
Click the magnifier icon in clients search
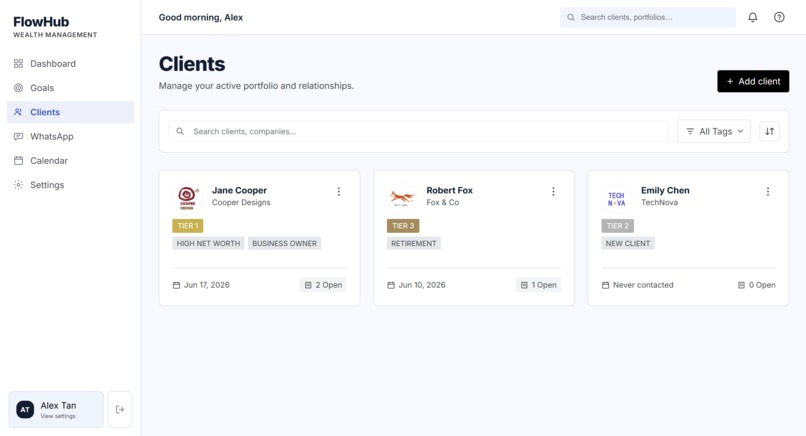pos(180,131)
